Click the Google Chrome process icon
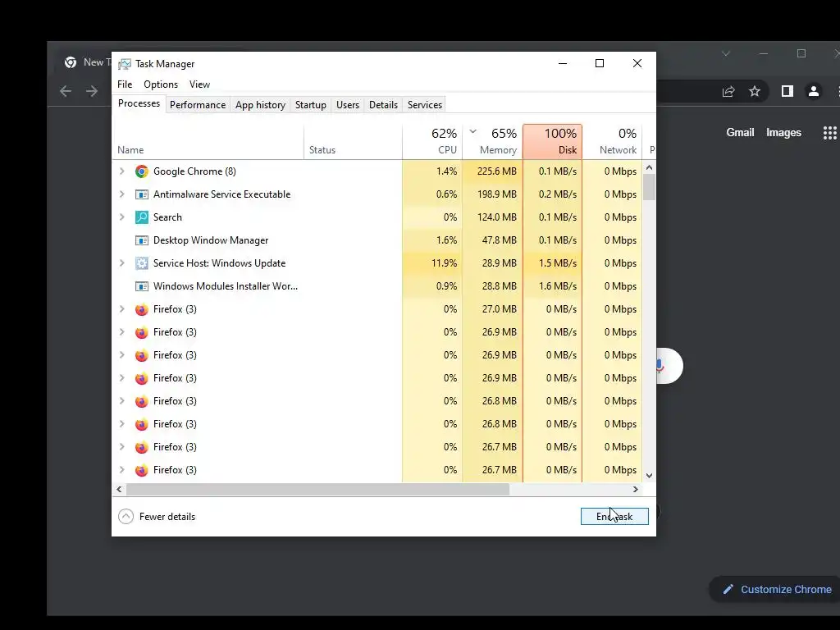840x630 pixels. coord(141,171)
